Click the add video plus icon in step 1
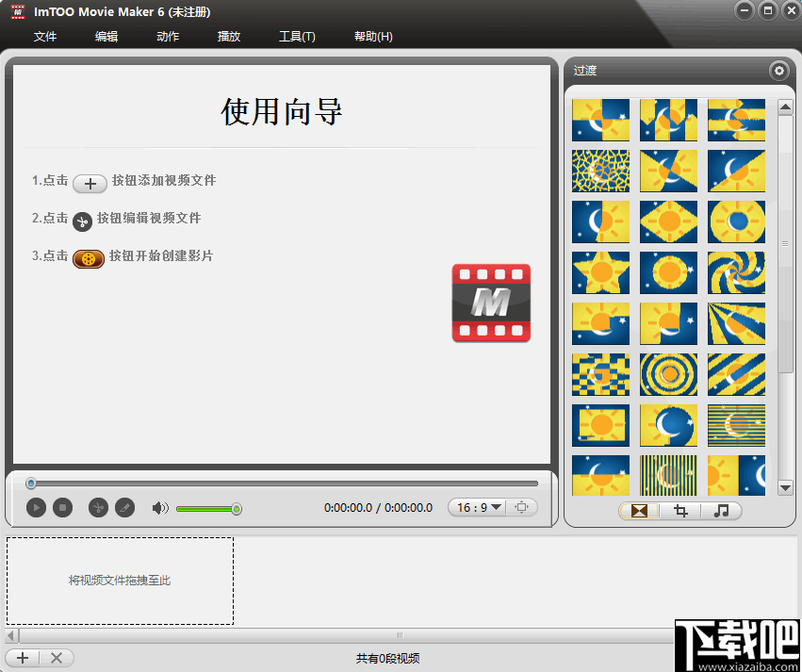This screenshot has height=672, width=802. tap(90, 183)
